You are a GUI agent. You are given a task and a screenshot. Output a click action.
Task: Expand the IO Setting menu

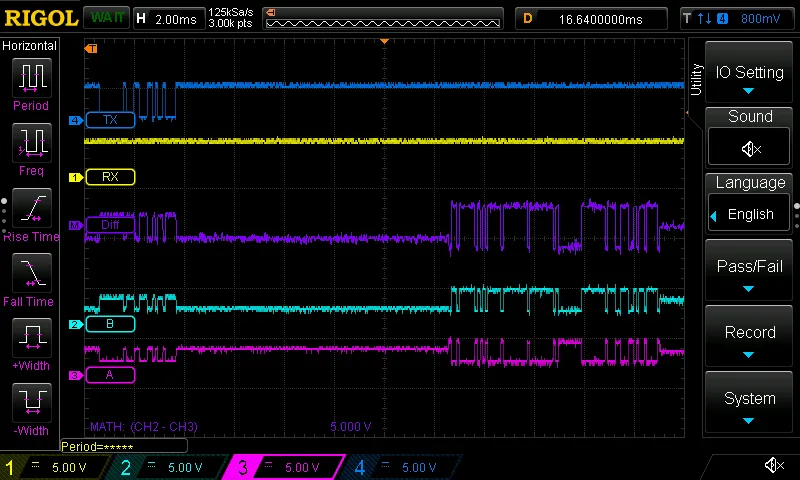point(749,79)
